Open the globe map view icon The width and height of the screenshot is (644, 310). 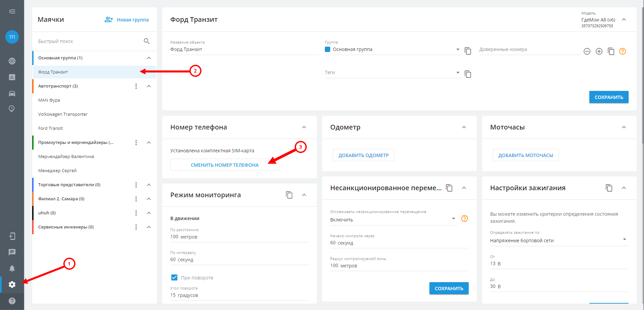tap(12, 61)
